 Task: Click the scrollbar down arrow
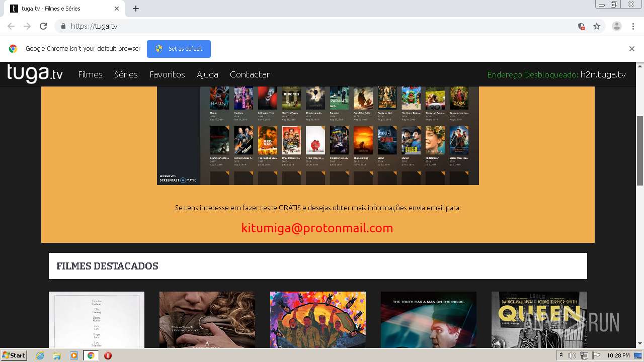(x=640, y=344)
